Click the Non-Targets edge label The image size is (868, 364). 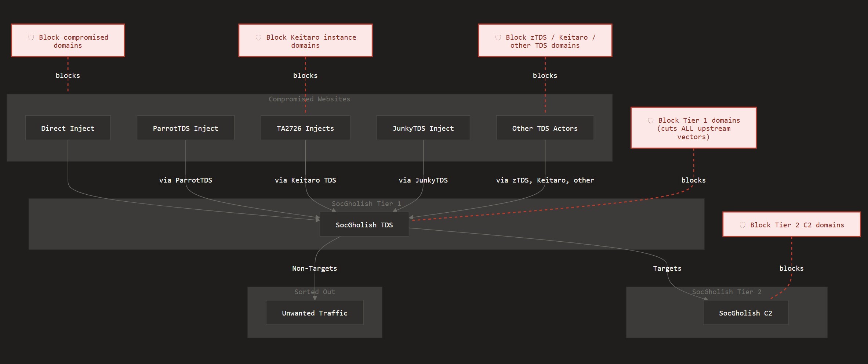[x=315, y=269]
